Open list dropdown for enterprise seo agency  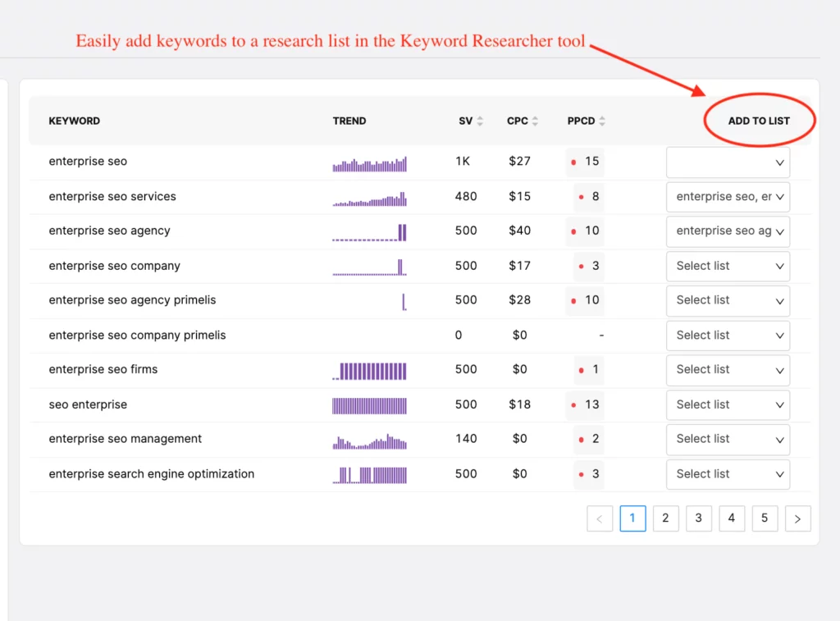pos(728,231)
